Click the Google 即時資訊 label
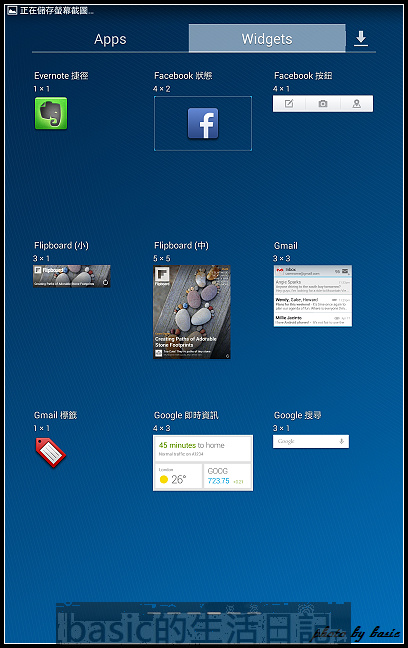The width and height of the screenshot is (408, 648). click(186, 415)
